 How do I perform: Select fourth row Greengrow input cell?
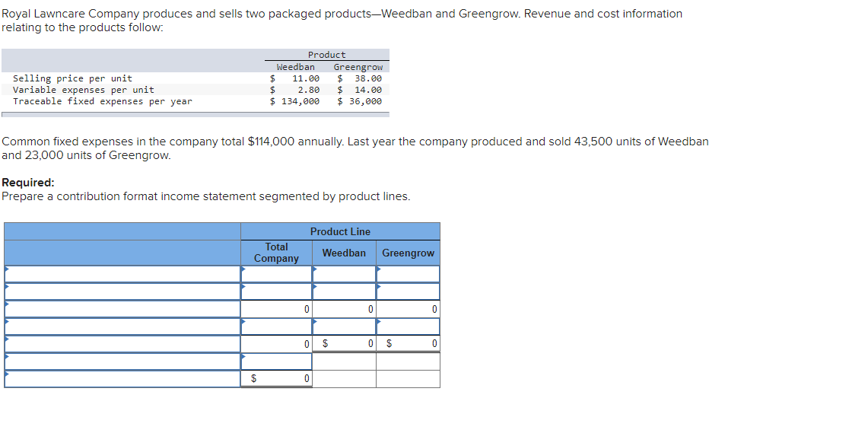point(409,326)
